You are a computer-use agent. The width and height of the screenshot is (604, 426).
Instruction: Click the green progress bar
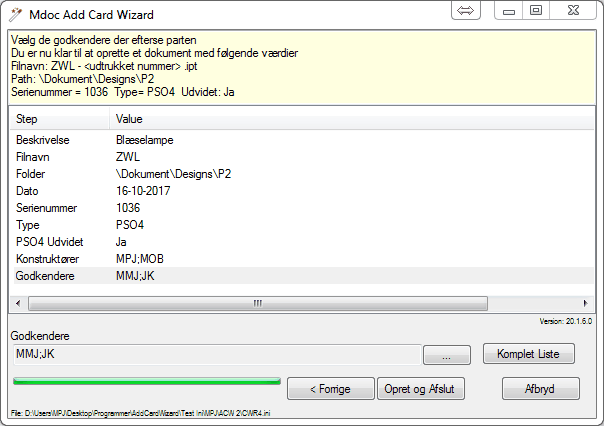tap(147, 381)
